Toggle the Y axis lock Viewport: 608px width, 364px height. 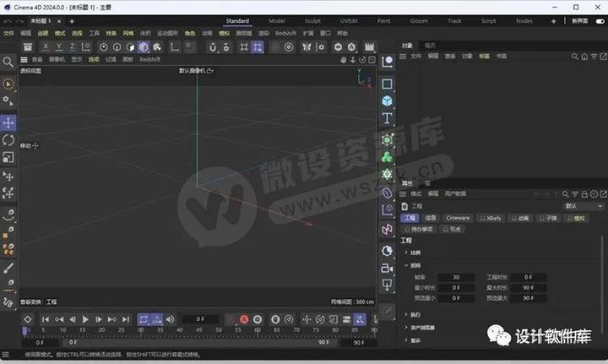(x=59, y=47)
